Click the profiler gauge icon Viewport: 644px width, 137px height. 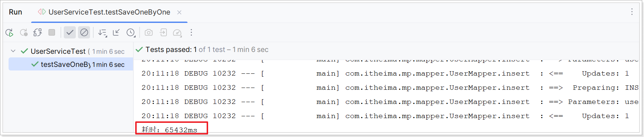tap(177, 33)
